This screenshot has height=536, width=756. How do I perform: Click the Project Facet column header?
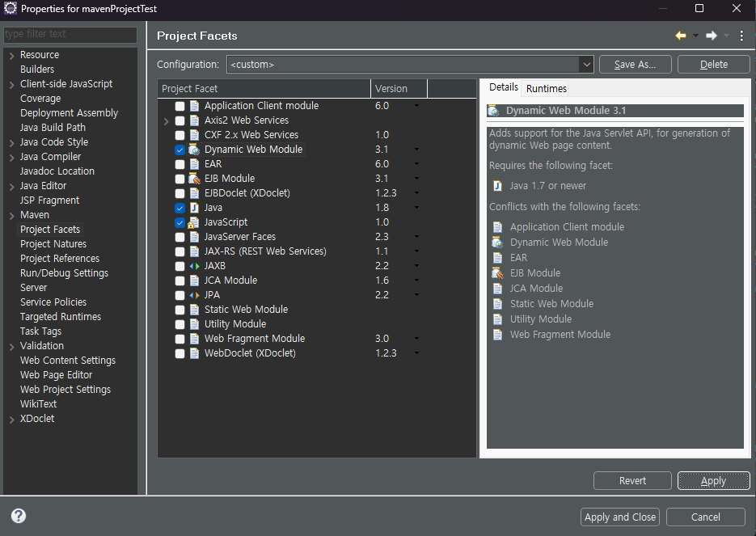click(264, 89)
